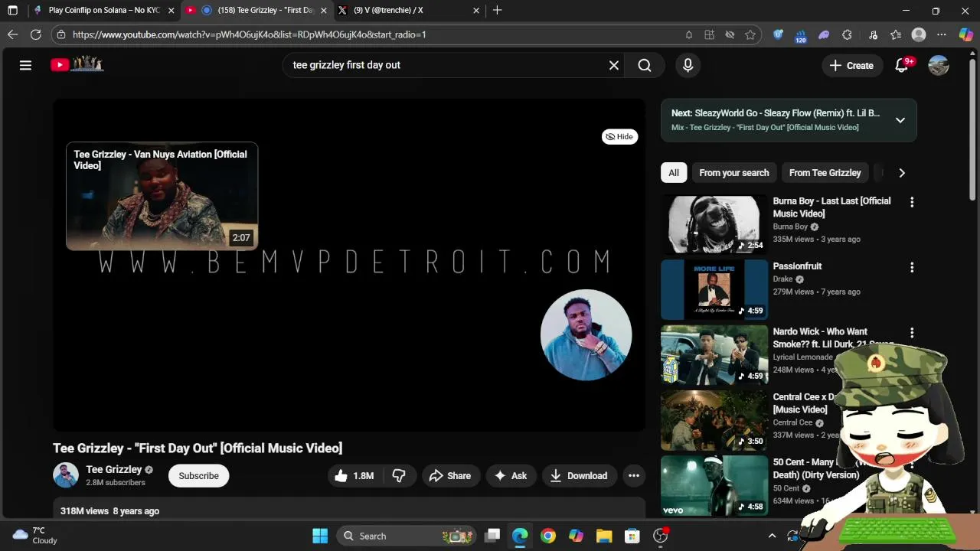Go to the YouTube home logo
This screenshot has width=980, height=551.
pos(77,65)
